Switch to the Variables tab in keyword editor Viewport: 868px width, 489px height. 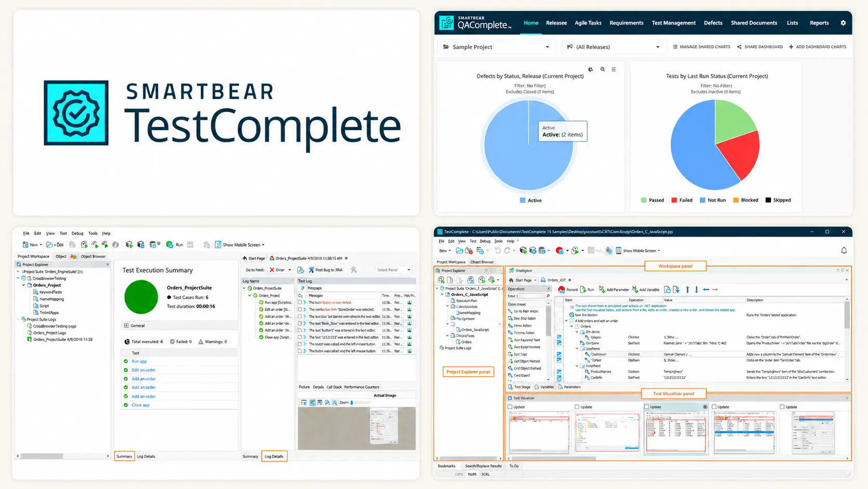pos(544,387)
